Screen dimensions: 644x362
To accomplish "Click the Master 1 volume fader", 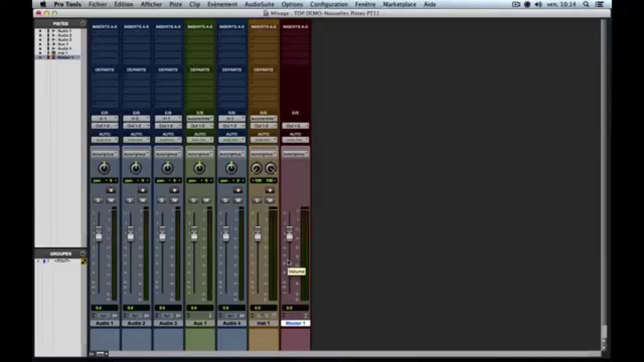I will click(289, 235).
